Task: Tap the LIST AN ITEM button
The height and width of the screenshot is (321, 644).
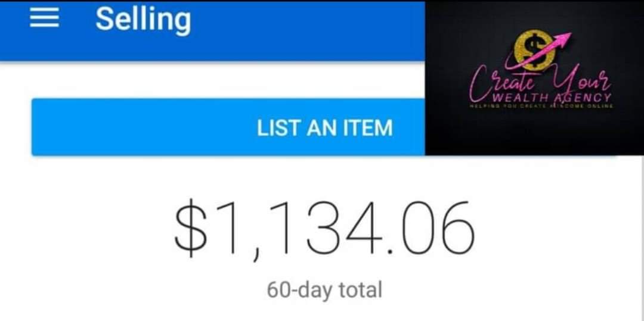Action: (228, 127)
